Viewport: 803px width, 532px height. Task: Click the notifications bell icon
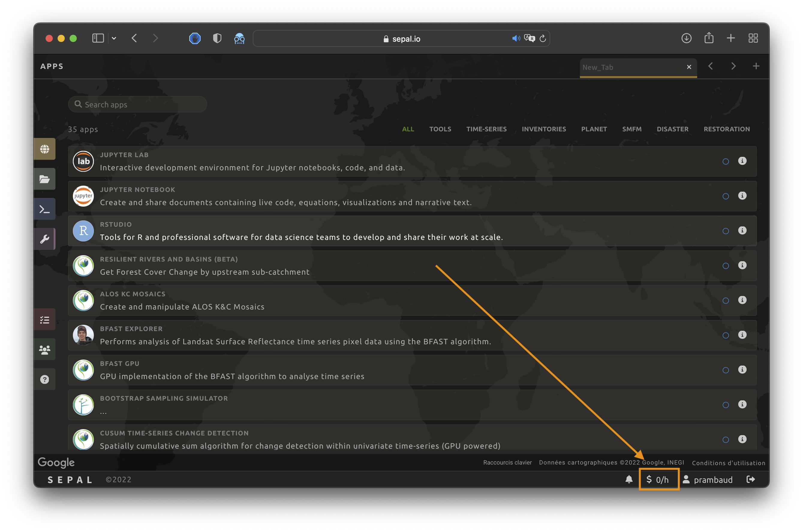pos(628,479)
